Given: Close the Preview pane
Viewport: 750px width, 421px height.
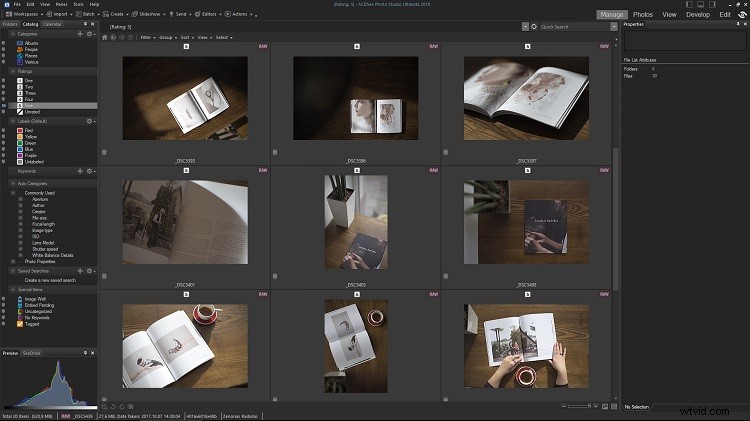Looking at the screenshot, I should (93, 353).
